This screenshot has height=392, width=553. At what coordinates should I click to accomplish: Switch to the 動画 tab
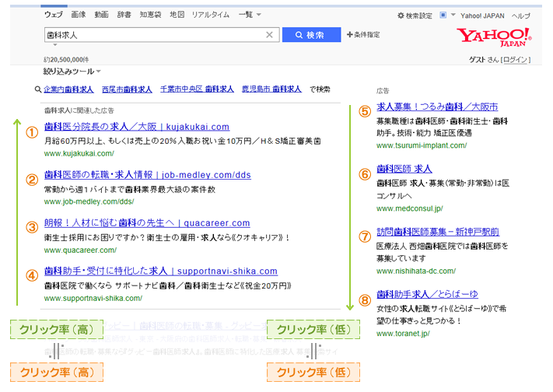pyautogui.click(x=101, y=15)
